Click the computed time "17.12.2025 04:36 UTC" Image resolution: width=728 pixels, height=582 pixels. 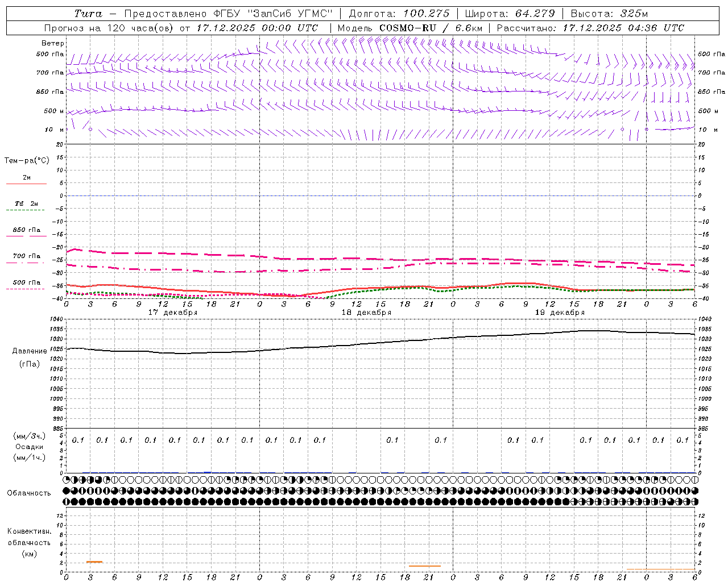pos(623,28)
